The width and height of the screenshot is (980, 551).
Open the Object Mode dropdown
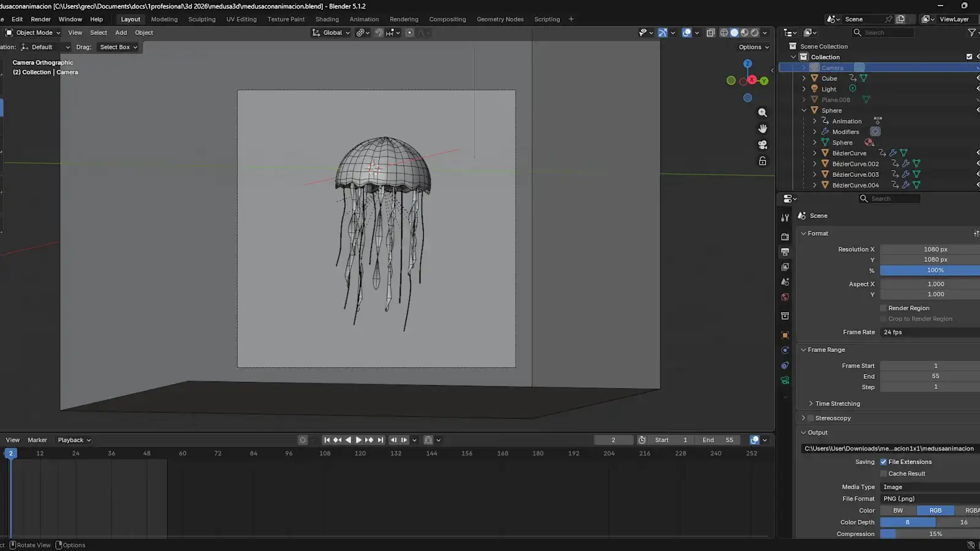click(33, 33)
